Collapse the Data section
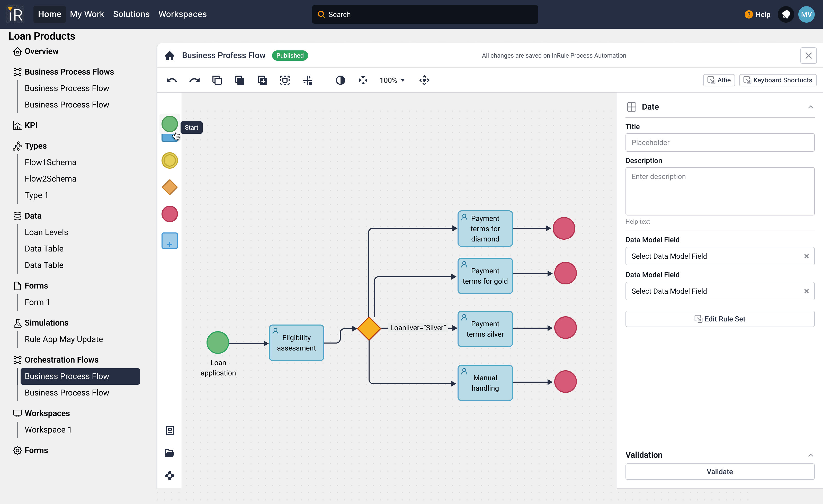 tap(33, 216)
